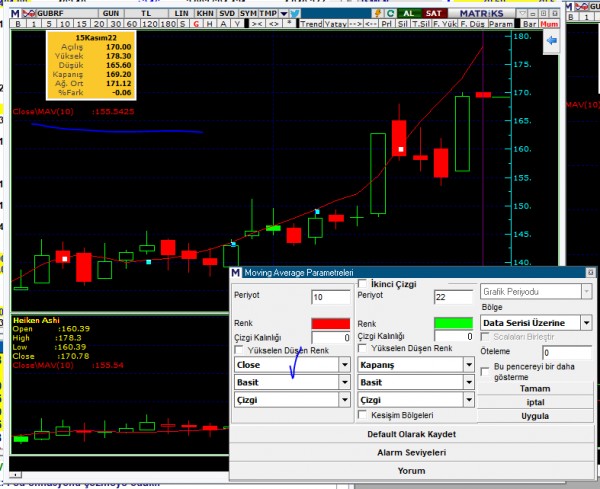This screenshot has width=600, height=489.
Task: Click the second Periyot field showing 22
Action: pos(453,297)
